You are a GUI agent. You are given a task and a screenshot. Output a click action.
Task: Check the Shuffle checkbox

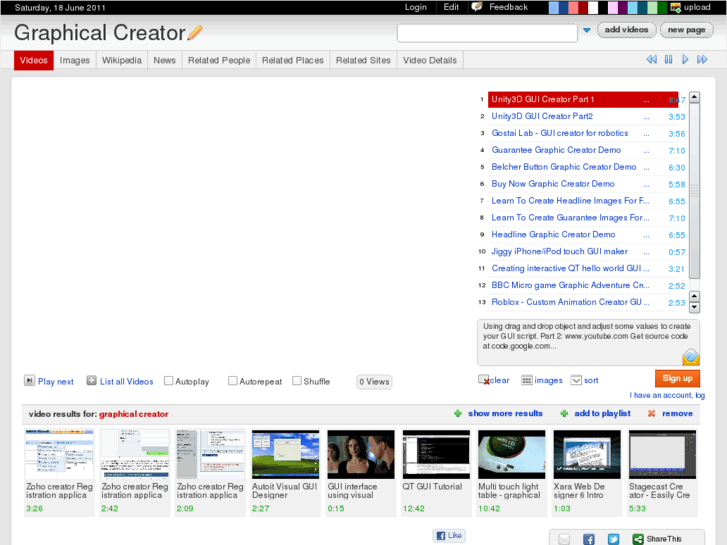click(297, 381)
